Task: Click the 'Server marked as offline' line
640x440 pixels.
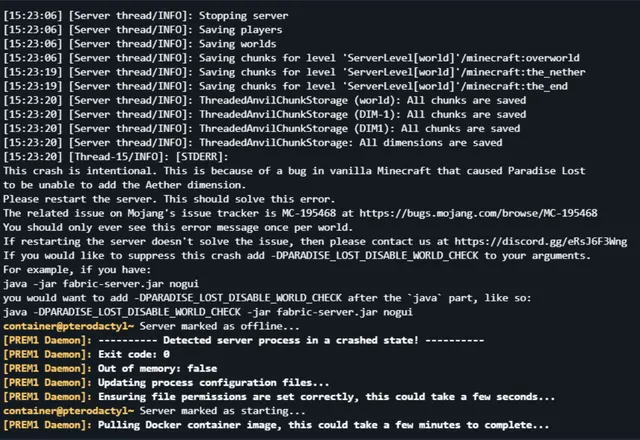Action: pyautogui.click(x=151, y=326)
